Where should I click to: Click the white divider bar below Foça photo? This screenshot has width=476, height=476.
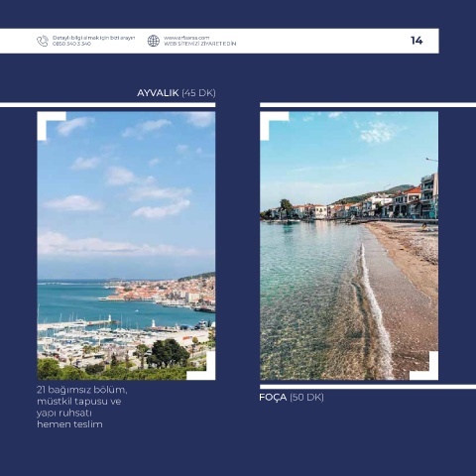coord(368,387)
